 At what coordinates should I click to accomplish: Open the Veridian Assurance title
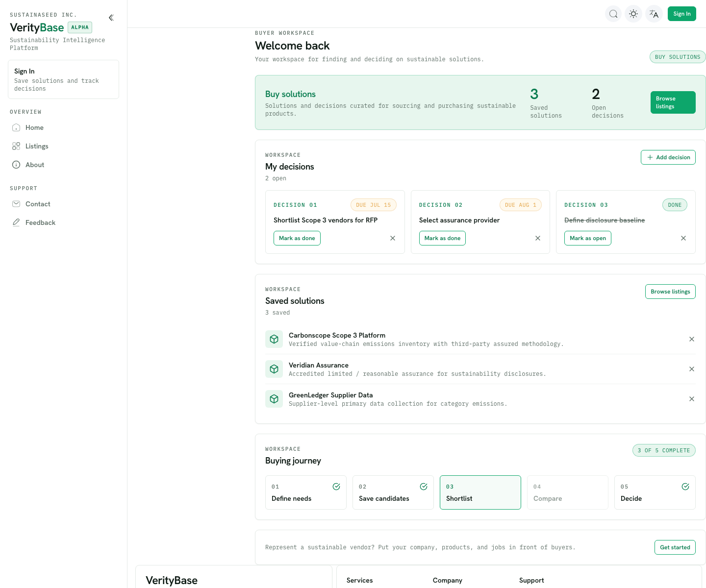pyautogui.click(x=319, y=365)
